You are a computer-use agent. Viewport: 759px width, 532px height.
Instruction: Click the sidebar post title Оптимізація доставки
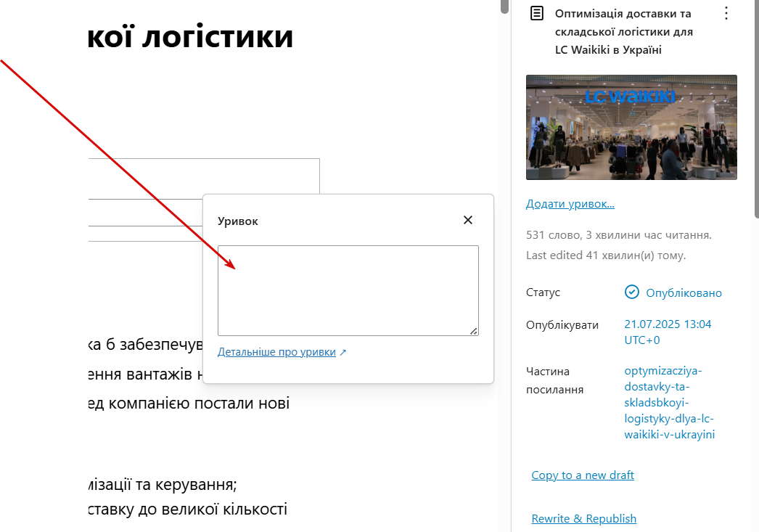pos(624,31)
